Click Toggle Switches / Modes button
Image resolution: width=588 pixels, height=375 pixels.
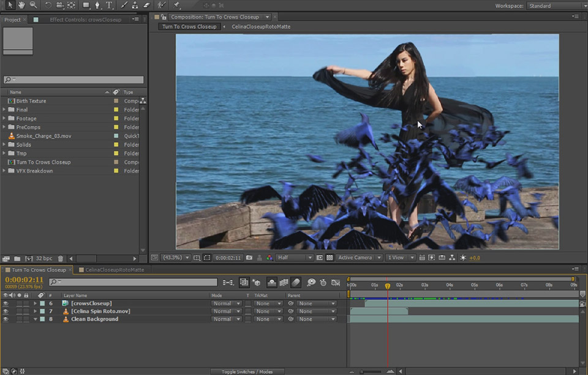pos(247,371)
